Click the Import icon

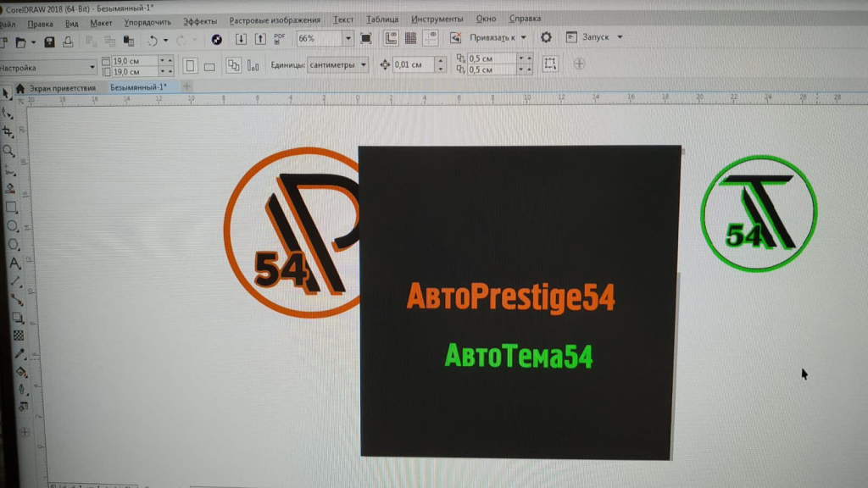click(x=241, y=39)
